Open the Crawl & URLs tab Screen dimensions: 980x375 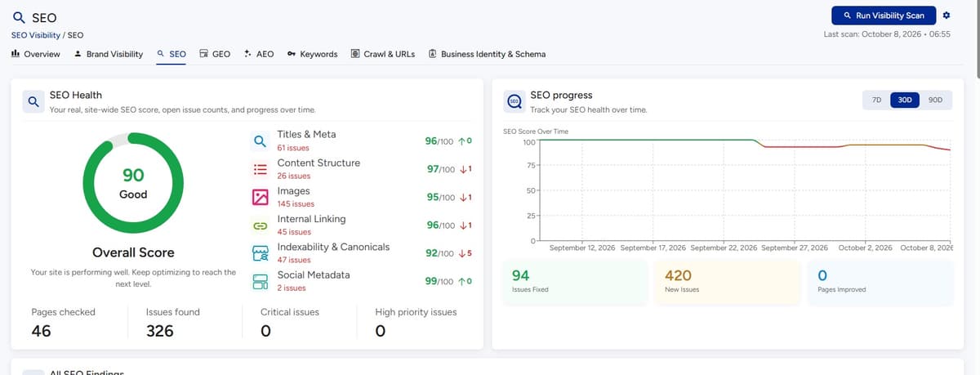383,54
